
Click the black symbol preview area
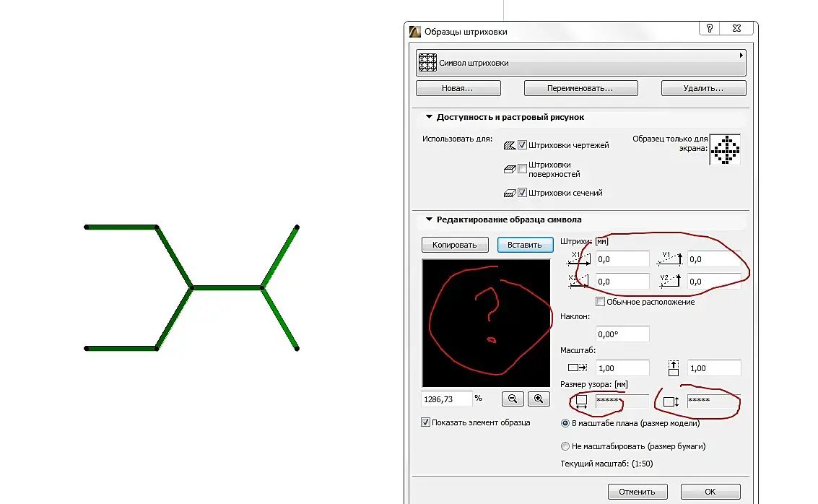[x=486, y=323]
